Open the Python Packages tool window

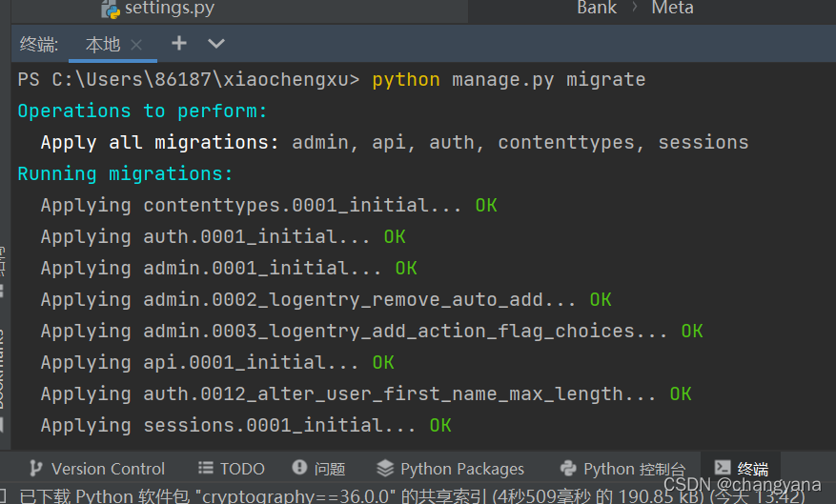click(x=450, y=469)
